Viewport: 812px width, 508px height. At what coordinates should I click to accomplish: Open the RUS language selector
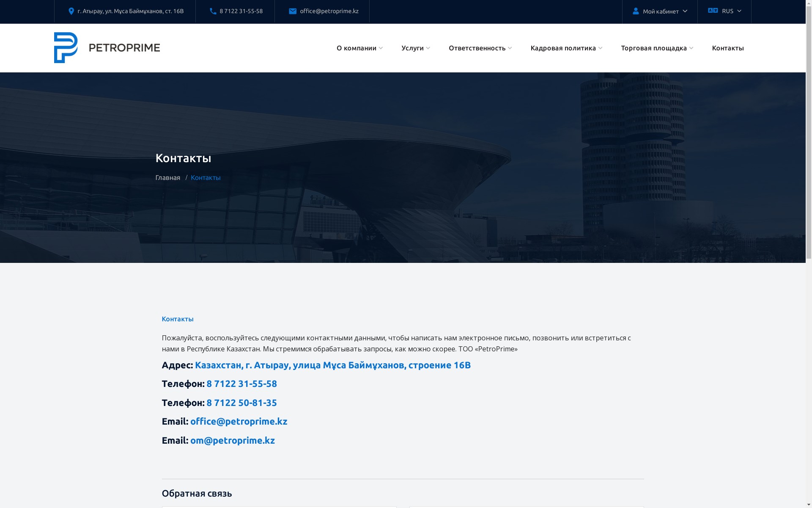tap(728, 11)
